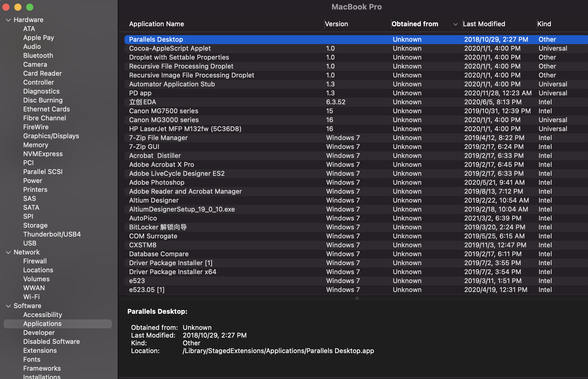Screen dimensions: 588x379
Task: Collapse the Network section chevron
Action: click(x=8, y=252)
